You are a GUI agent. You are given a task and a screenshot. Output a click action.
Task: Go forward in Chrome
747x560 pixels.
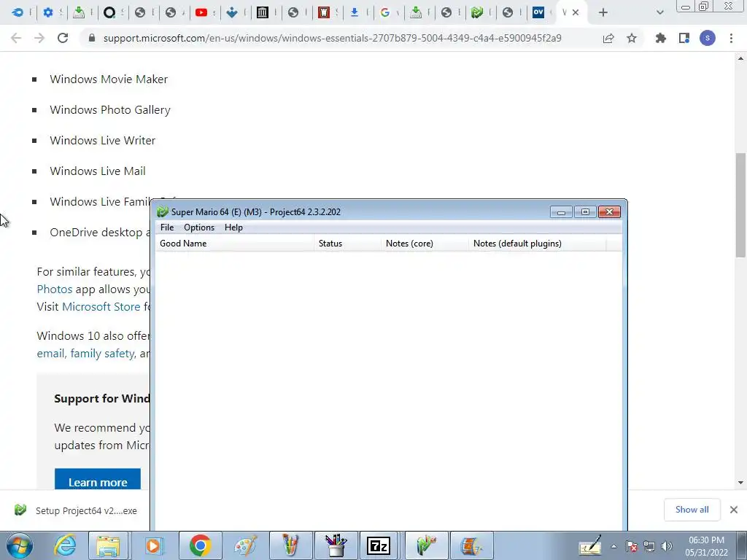pyautogui.click(x=39, y=38)
